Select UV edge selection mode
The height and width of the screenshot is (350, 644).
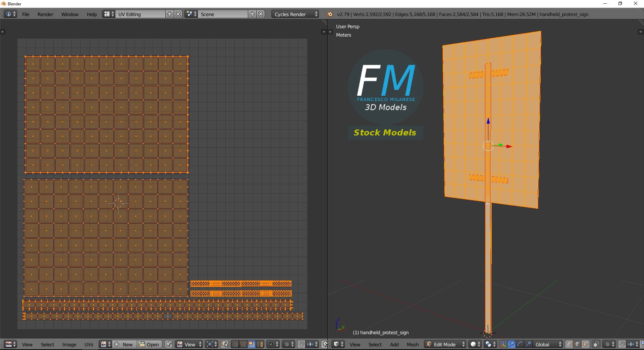(x=243, y=344)
